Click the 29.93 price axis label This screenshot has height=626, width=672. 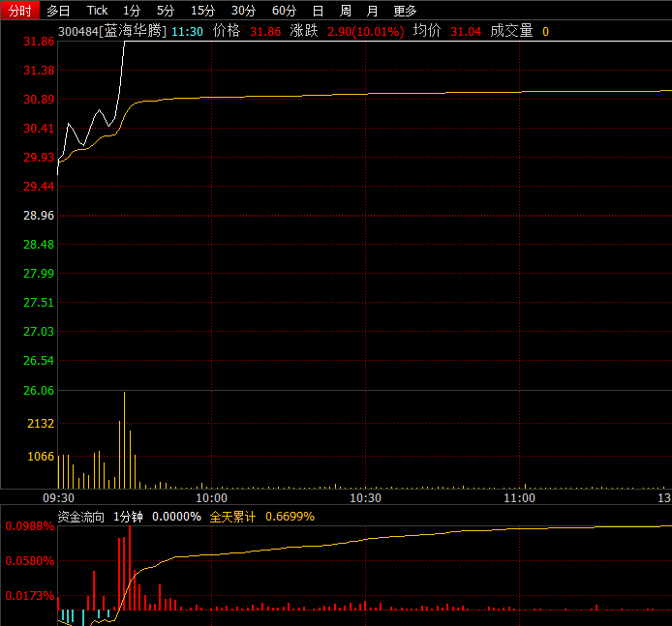[39, 157]
